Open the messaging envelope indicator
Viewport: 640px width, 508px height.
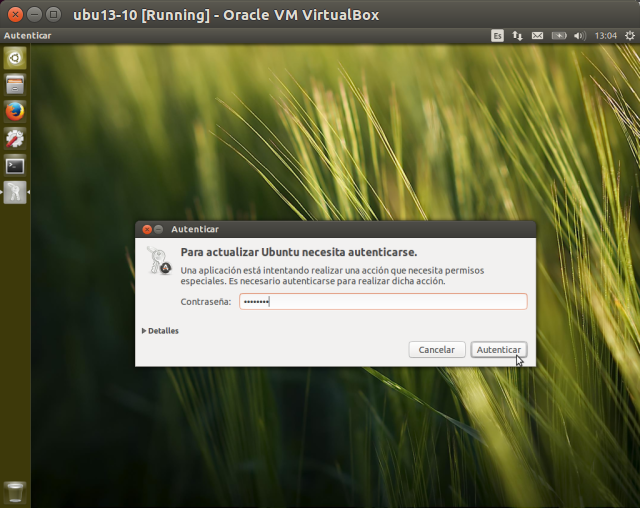click(537, 36)
